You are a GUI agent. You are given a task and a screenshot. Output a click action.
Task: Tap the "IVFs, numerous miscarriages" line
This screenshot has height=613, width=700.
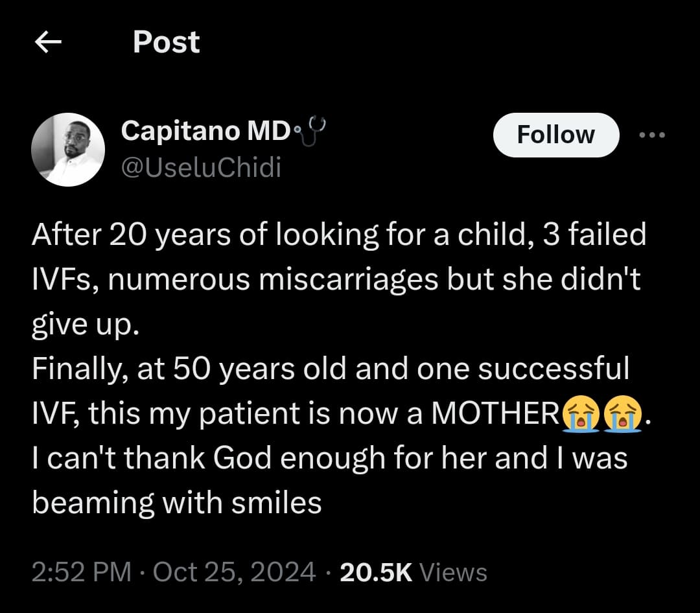[x=336, y=280]
